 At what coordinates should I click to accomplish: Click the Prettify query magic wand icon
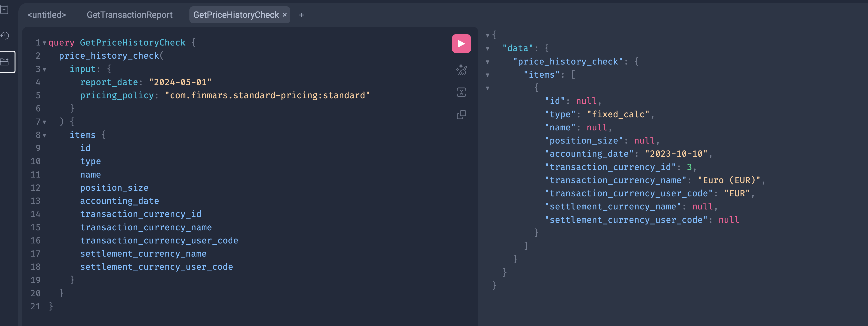click(x=461, y=70)
